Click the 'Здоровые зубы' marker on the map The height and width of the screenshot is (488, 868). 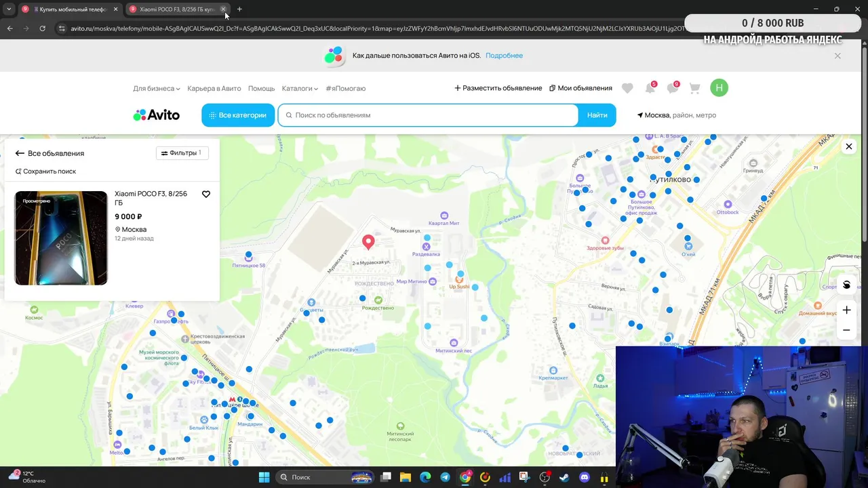[x=606, y=241]
